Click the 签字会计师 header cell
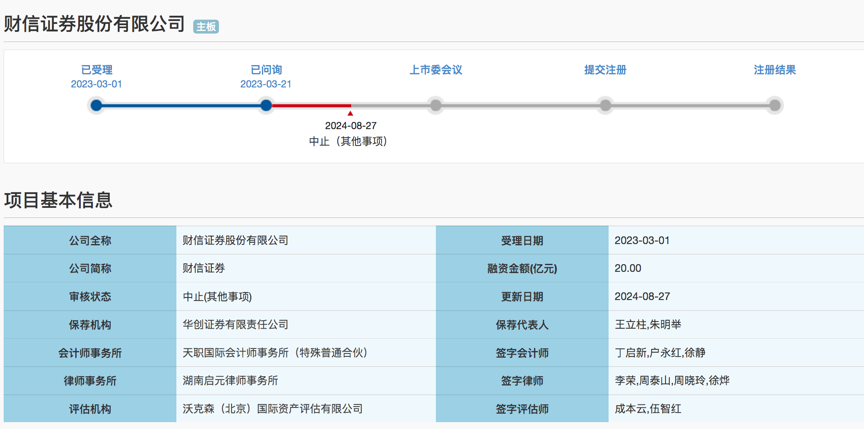Viewport: 864px width, 429px height. (x=522, y=353)
